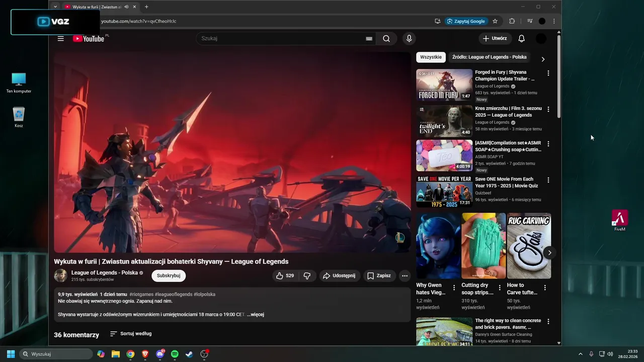The width and height of the screenshot is (644, 362).
Task: Open Chrome extensions puzzle icon
Action: click(512, 21)
